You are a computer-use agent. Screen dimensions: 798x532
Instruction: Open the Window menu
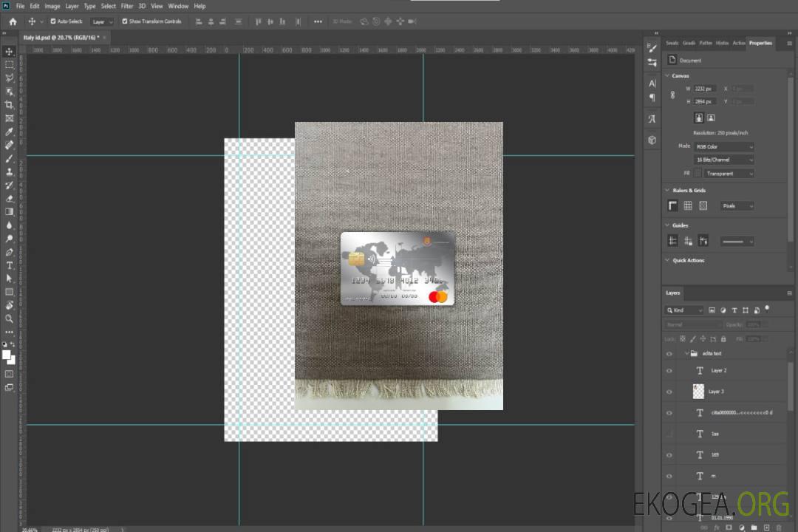pos(178,6)
